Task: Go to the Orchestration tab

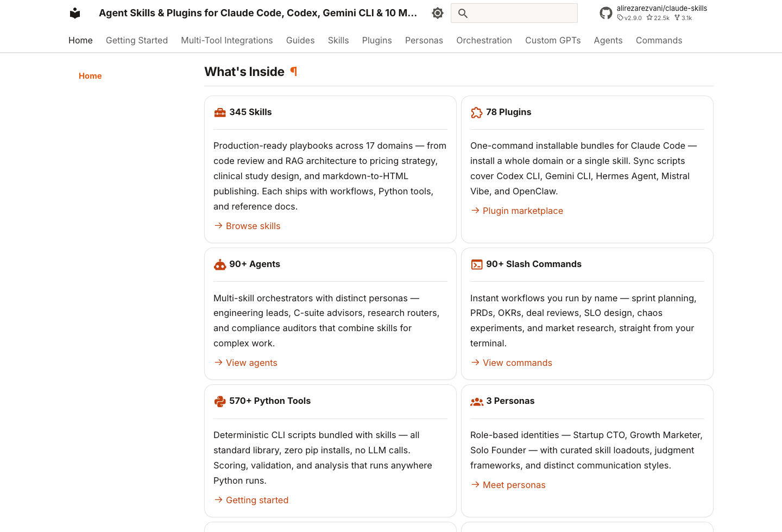Action: (484, 40)
